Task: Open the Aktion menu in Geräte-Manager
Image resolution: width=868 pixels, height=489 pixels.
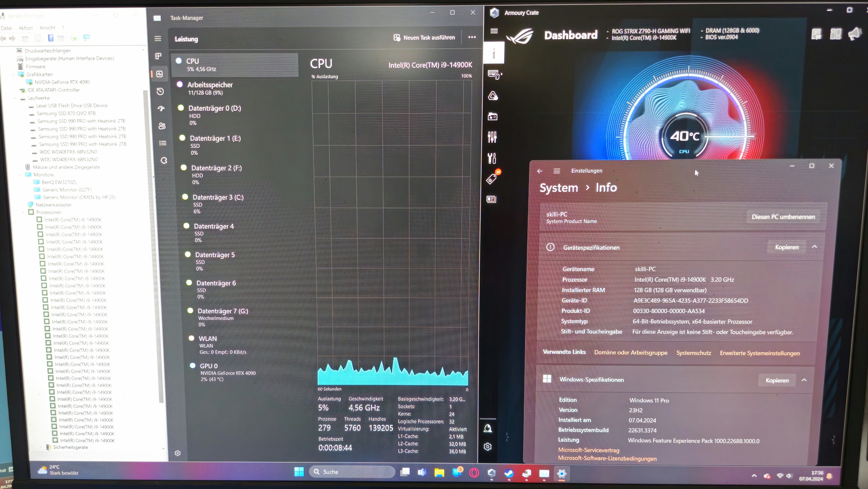Action: tap(26, 28)
